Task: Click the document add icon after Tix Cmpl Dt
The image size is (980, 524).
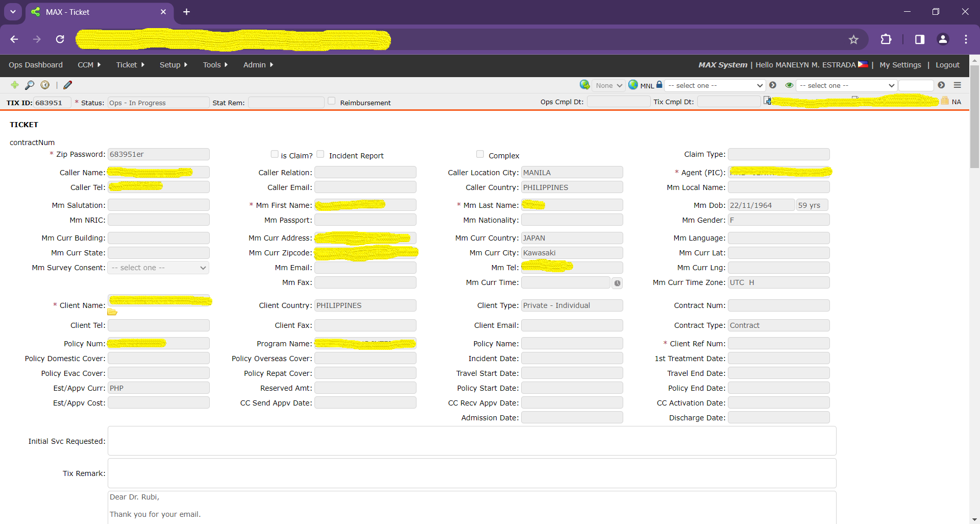Action: click(x=767, y=101)
